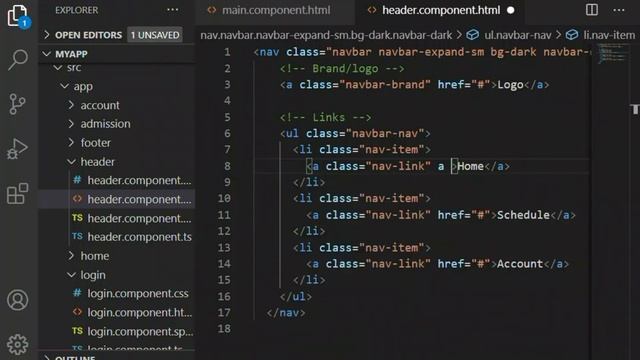Click the TS icon beside header.component.ts

tap(77, 236)
